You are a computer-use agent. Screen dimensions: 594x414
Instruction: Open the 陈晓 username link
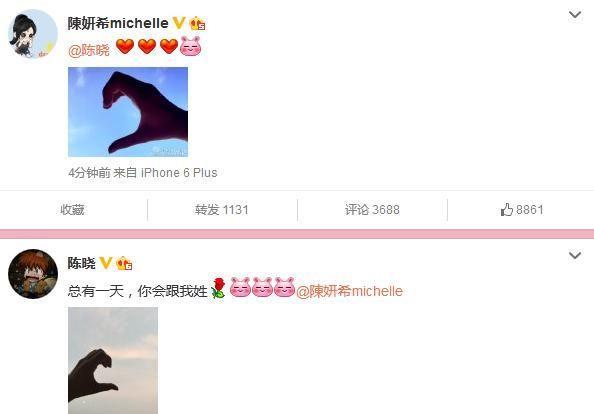(x=81, y=263)
